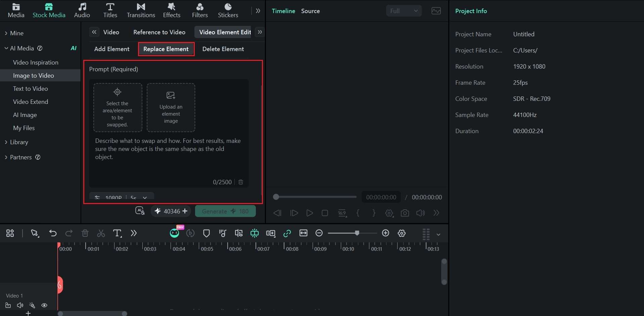Open the Media tab icon
The height and width of the screenshot is (316, 644).
(x=16, y=10)
